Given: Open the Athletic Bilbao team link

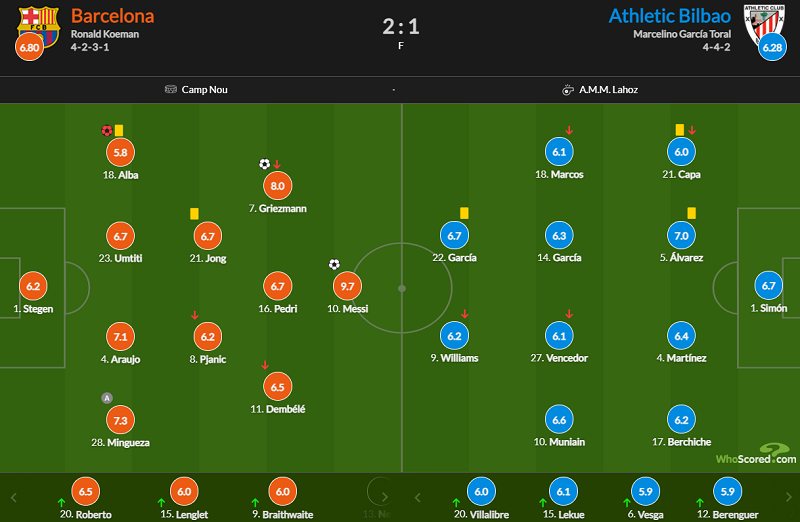Looking at the screenshot, I should coord(670,16).
